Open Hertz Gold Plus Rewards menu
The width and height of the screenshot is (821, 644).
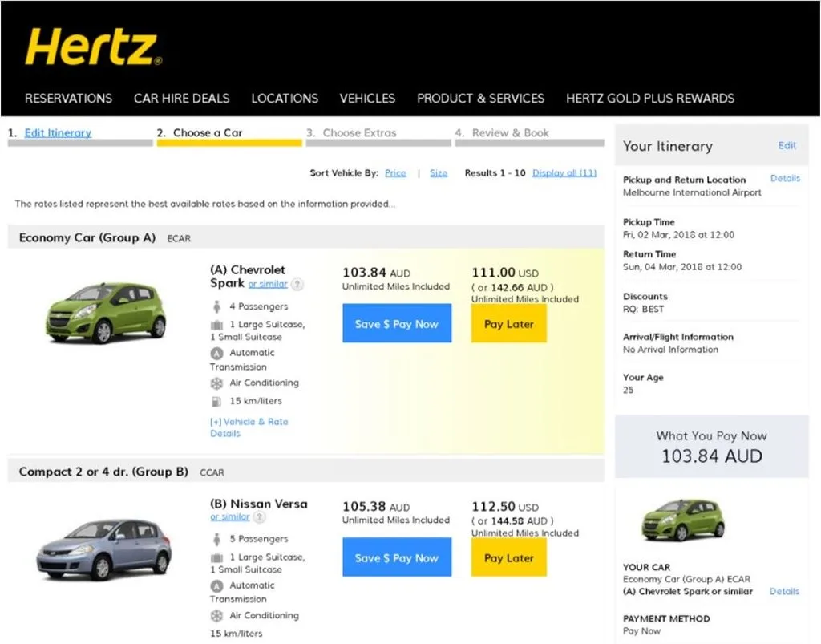(x=649, y=99)
